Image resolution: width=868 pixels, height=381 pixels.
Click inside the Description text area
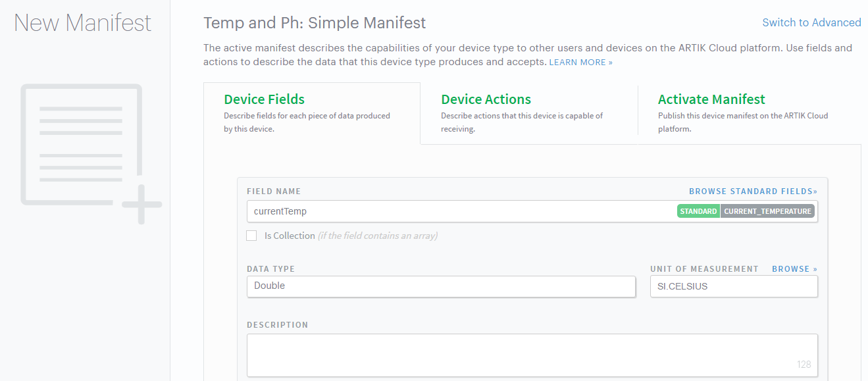pos(520,355)
